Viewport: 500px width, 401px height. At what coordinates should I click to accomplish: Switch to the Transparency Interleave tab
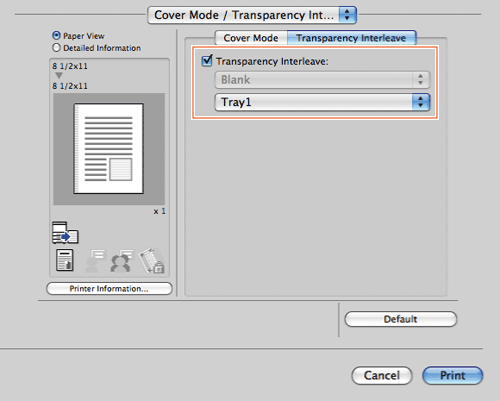351,38
